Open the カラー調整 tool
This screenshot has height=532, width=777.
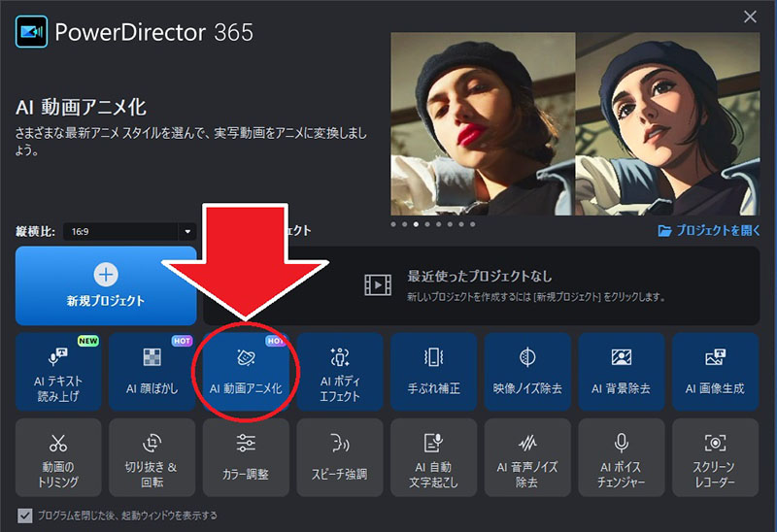[x=246, y=457]
